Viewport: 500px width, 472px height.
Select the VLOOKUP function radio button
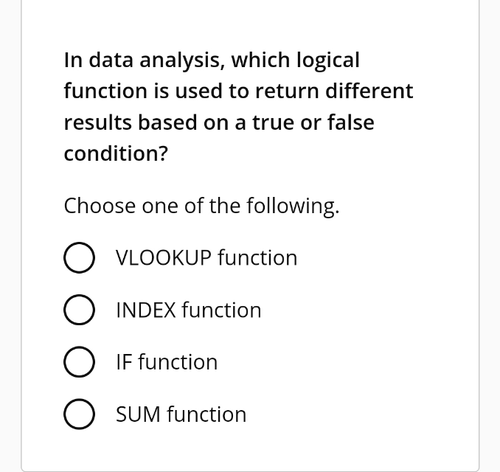pos(79,258)
